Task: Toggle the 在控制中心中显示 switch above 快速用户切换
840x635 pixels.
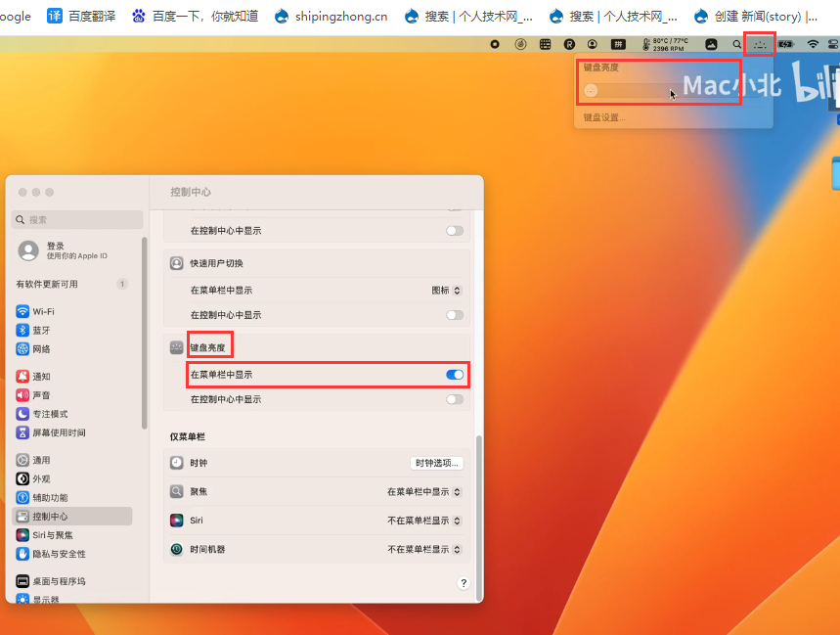Action: (x=455, y=231)
